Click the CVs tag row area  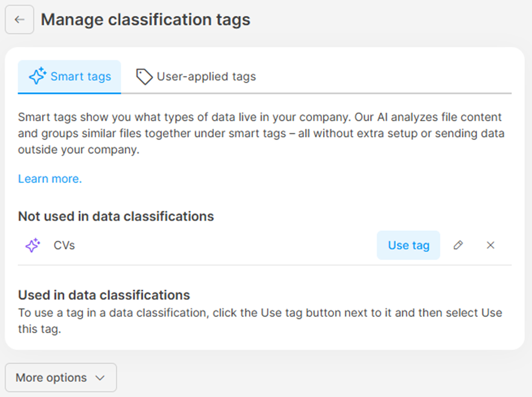218,245
